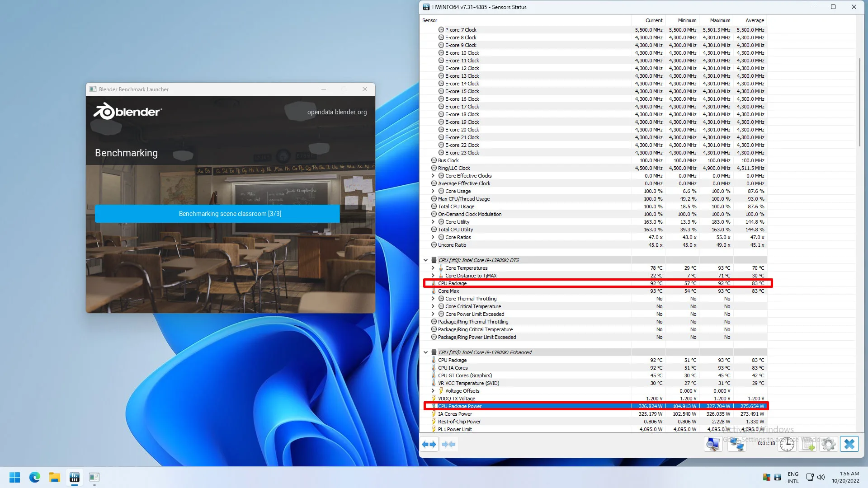Select the CPU IA Cores row
This screenshot has width=868, height=488.
[593, 368]
